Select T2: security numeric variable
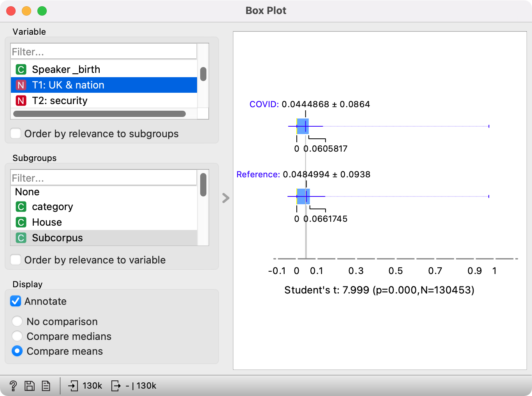This screenshot has width=532, height=396. coord(60,101)
